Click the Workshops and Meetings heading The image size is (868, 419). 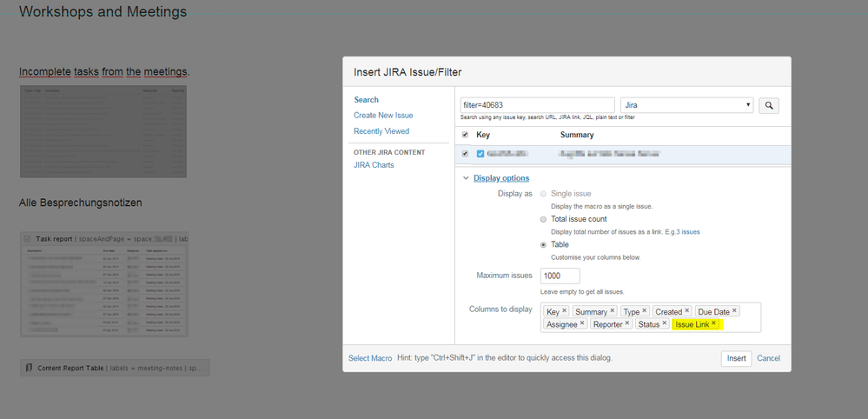(x=103, y=11)
